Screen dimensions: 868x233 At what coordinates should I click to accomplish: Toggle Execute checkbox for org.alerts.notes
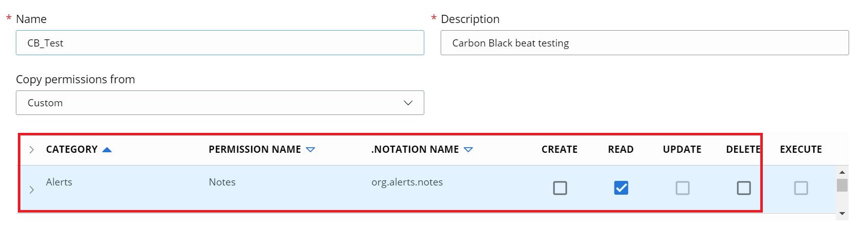point(801,188)
